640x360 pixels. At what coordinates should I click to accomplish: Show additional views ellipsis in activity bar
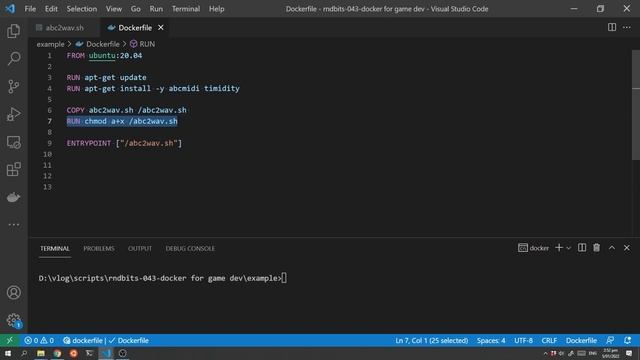pos(13,224)
